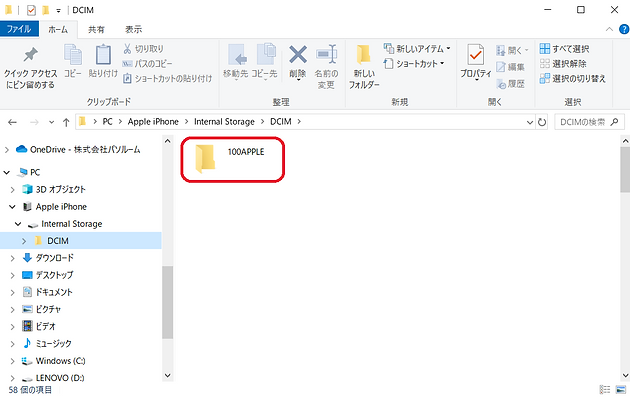Open プロパティ (Properties) button
The width and height of the screenshot is (630, 397).
coord(476,62)
